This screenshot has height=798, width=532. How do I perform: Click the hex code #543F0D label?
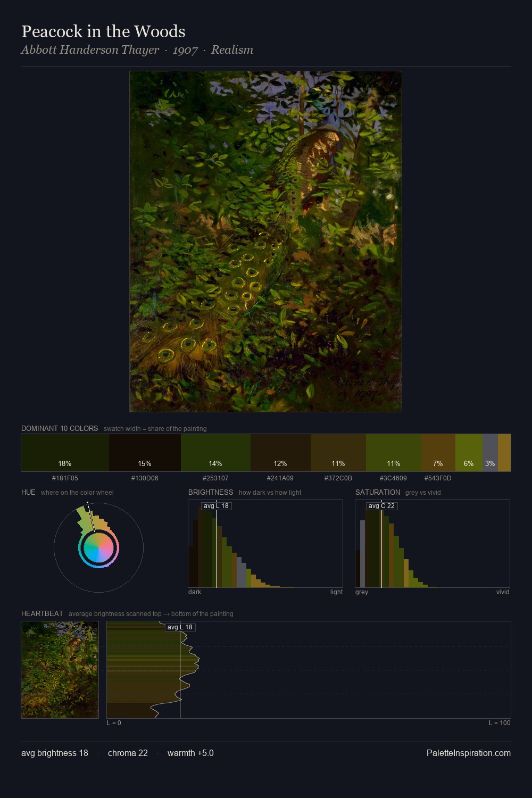[438, 478]
